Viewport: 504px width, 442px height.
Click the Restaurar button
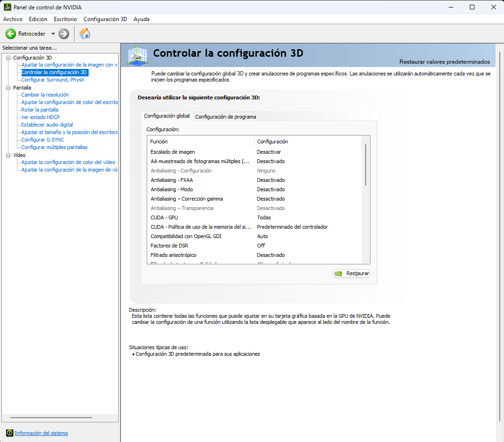[x=351, y=274]
